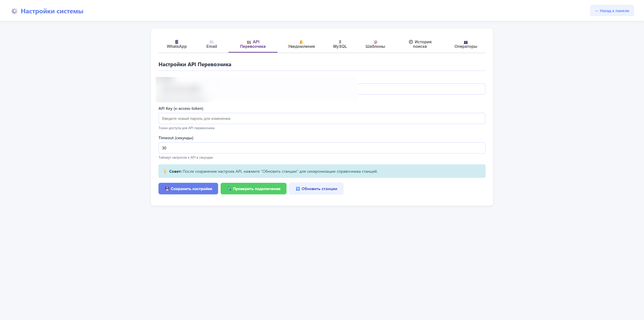This screenshot has width=644, height=320.
Task: Click Проверить подключение button
Action: click(253, 189)
